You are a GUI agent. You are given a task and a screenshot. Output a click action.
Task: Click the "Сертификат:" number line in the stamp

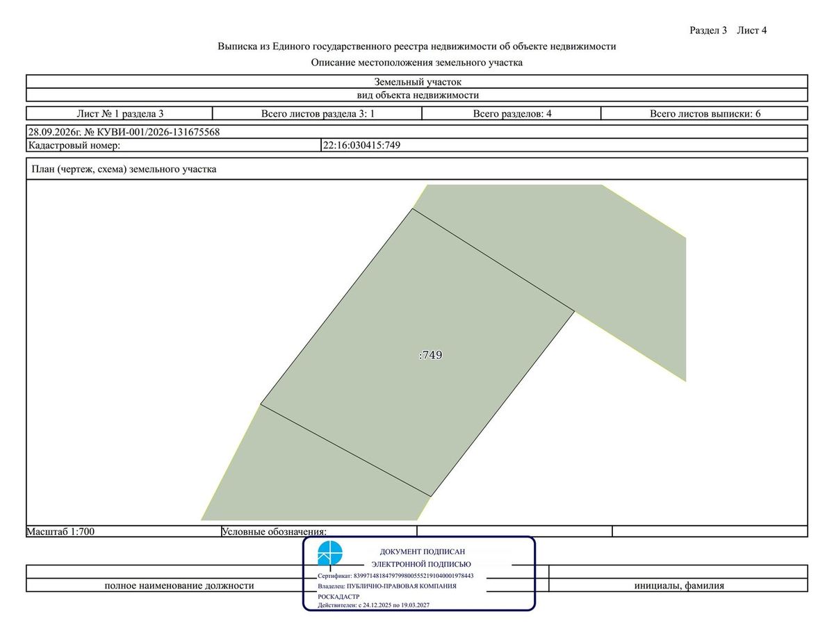coord(395,576)
